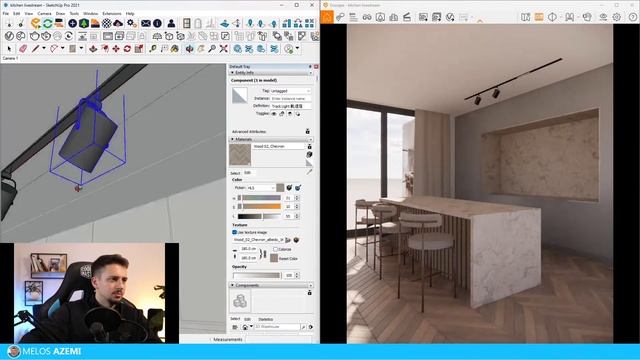Viewport: 640px width, 360px height.
Task: Select the Zoom magnifier tool
Action: (x=212, y=49)
